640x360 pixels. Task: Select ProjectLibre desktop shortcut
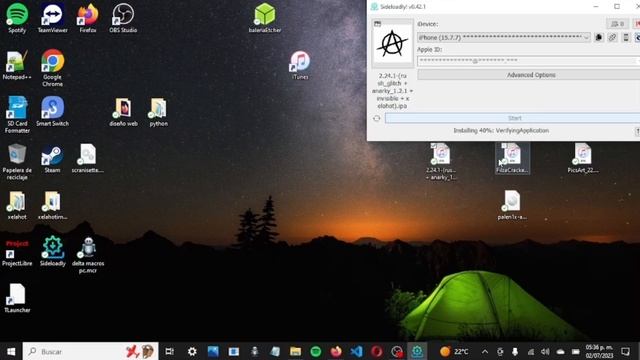17,253
